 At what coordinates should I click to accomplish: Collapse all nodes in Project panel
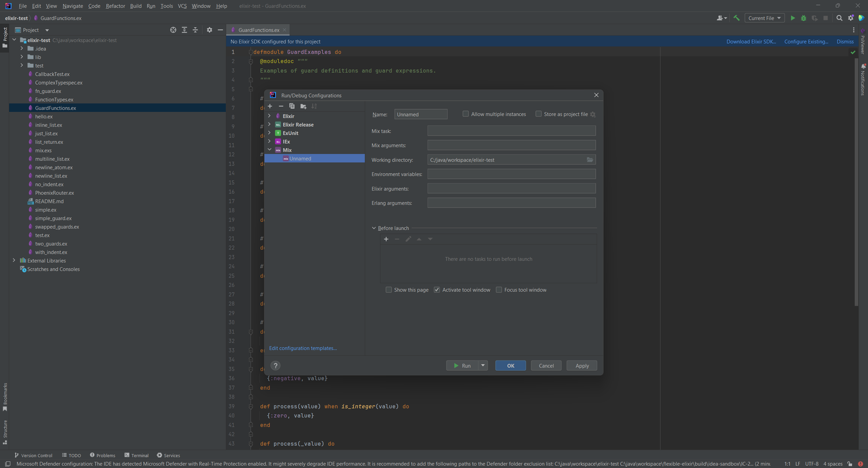(x=195, y=30)
